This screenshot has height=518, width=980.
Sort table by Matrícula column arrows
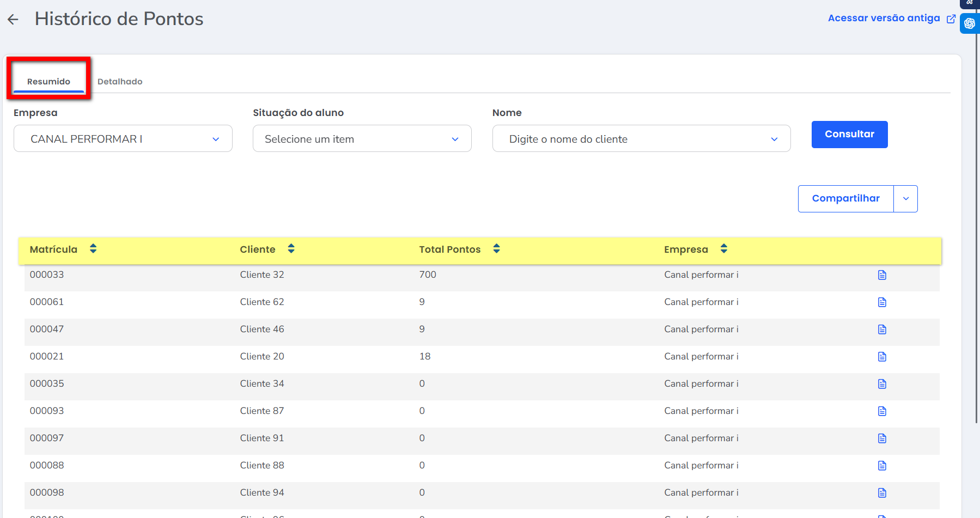[93, 249]
